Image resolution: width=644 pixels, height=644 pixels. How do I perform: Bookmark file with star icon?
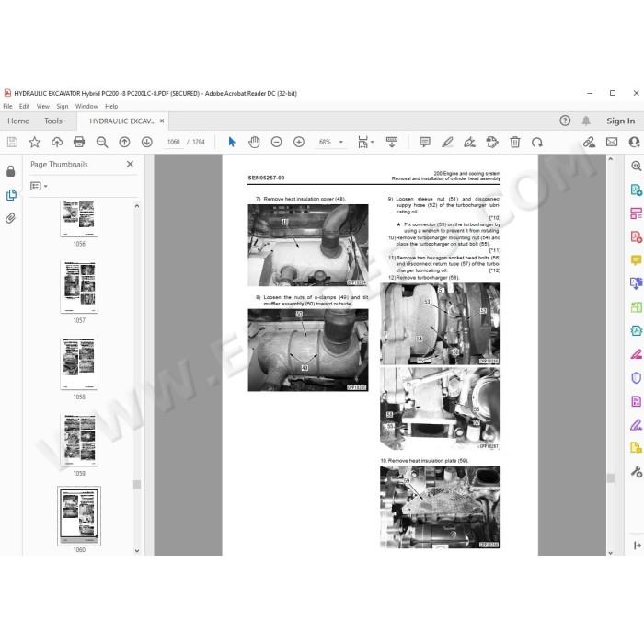click(x=35, y=142)
